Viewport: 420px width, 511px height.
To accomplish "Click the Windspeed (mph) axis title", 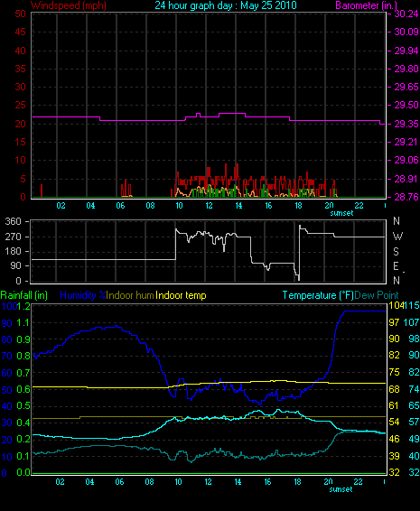I will pos(69,5).
